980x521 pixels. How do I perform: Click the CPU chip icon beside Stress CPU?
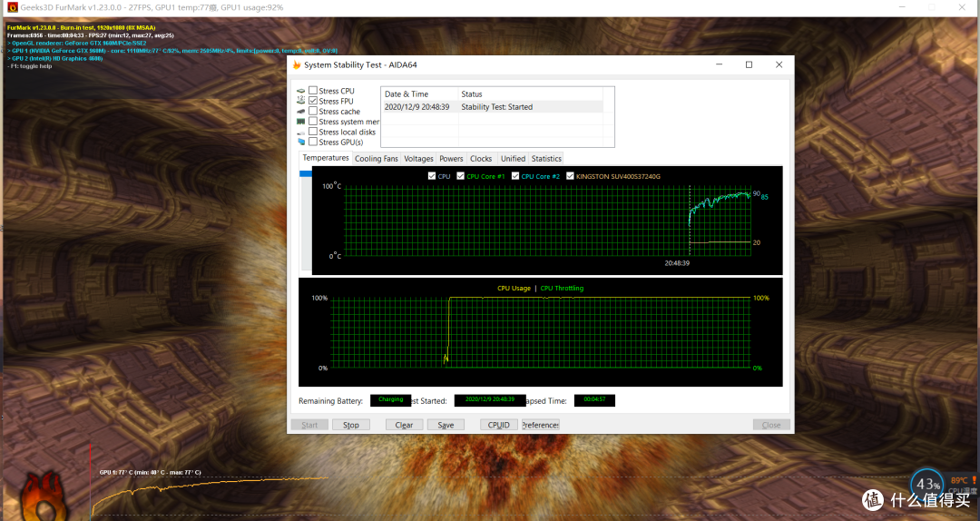pyautogui.click(x=300, y=91)
